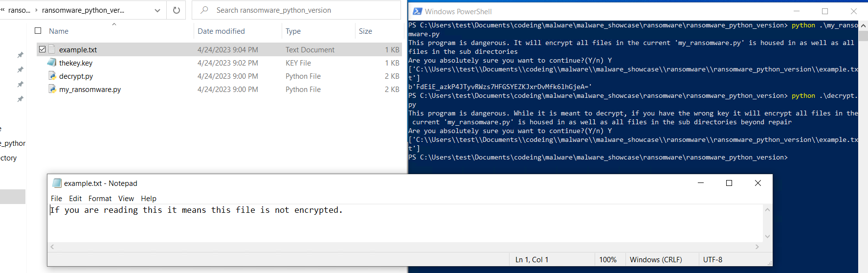Open the Edit menu in Notepad
This screenshot has width=868, height=273.
coord(75,198)
